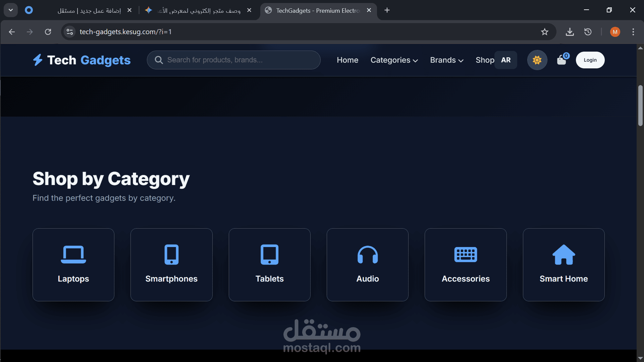Image resolution: width=644 pixels, height=362 pixels.
Task: Focus the product search field
Action: click(238, 60)
